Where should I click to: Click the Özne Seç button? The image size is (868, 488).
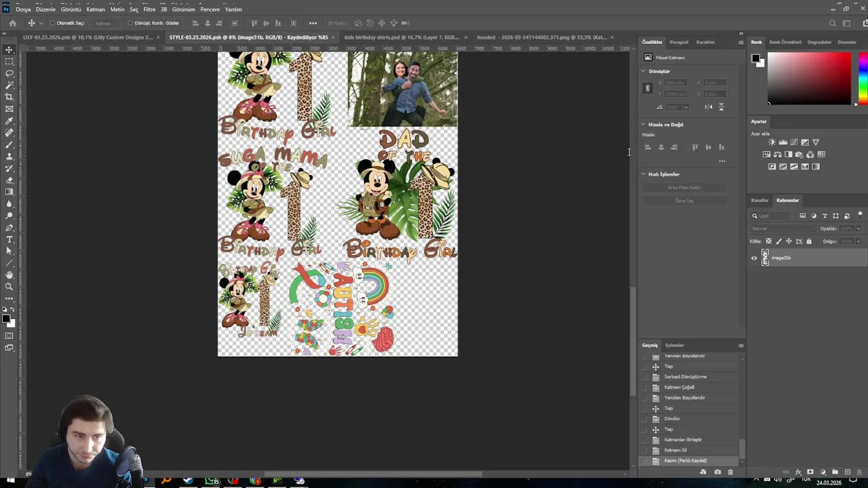click(x=684, y=201)
